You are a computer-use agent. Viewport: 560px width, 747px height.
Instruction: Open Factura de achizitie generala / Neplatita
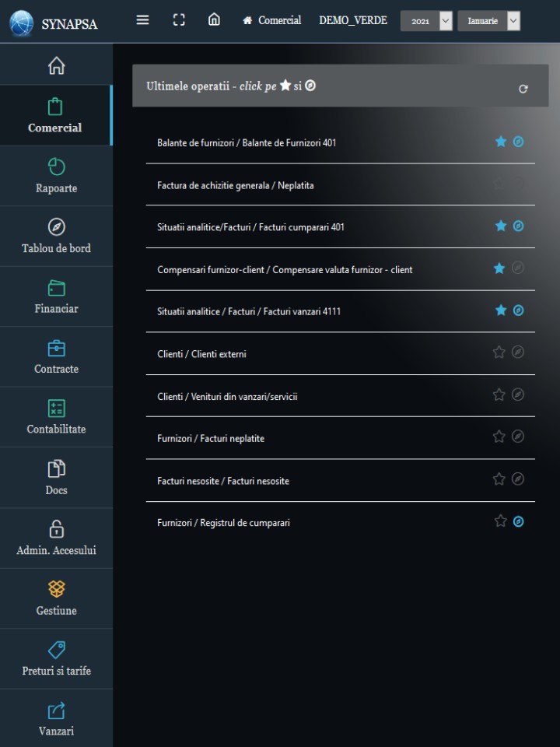click(x=235, y=185)
